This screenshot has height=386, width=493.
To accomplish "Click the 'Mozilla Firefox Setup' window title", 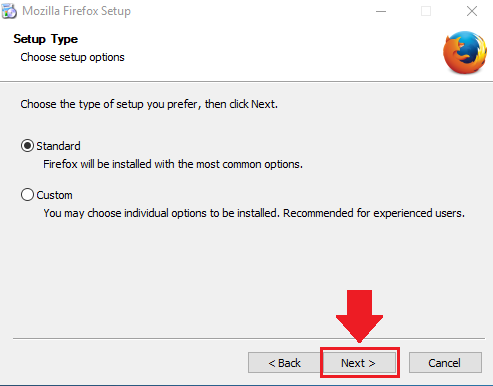I will (x=76, y=11).
